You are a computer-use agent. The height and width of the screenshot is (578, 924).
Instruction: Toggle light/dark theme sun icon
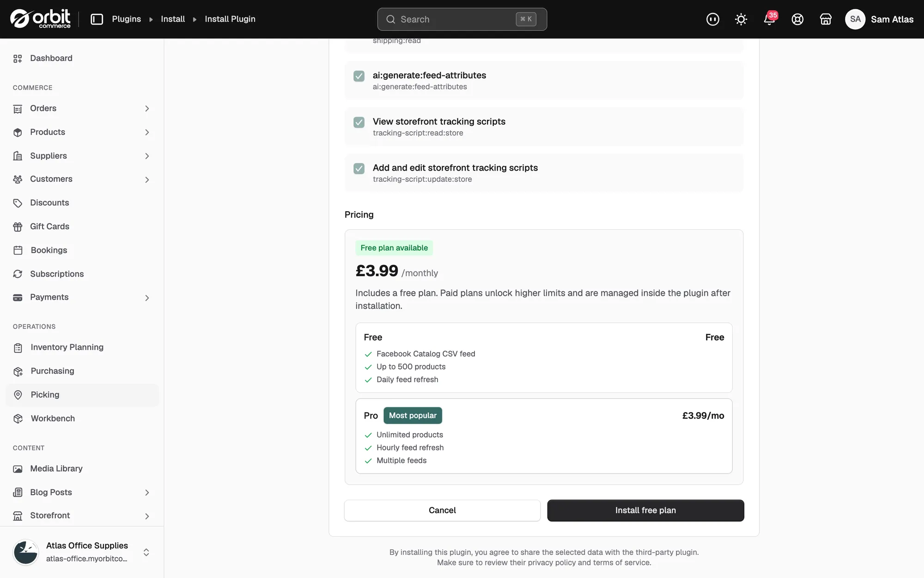[741, 19]
